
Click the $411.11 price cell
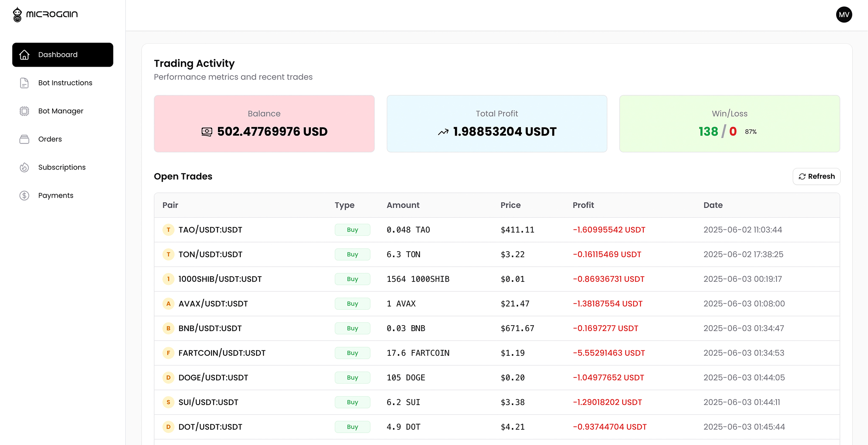point(517,230)
